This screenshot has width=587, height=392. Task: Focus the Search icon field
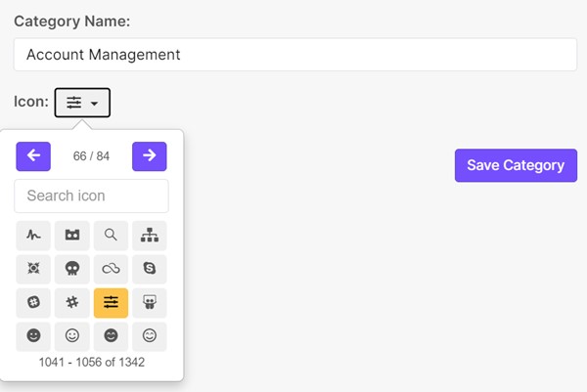pos(91,196)
